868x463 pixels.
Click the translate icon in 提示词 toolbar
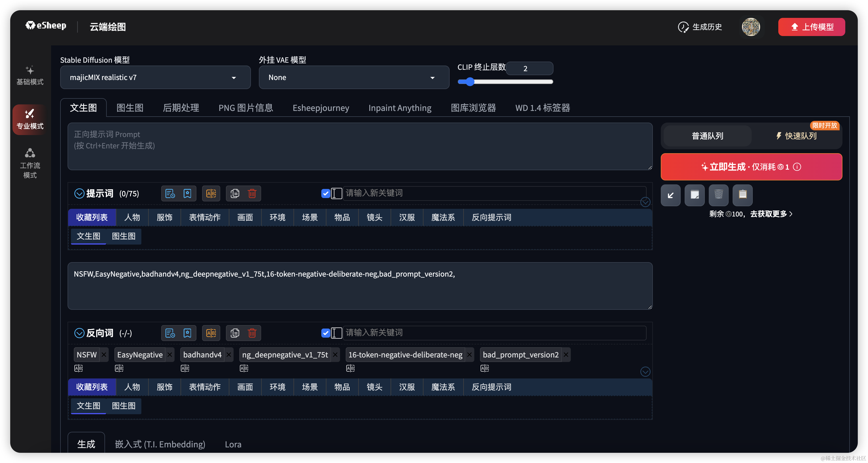tap(211, 193)
